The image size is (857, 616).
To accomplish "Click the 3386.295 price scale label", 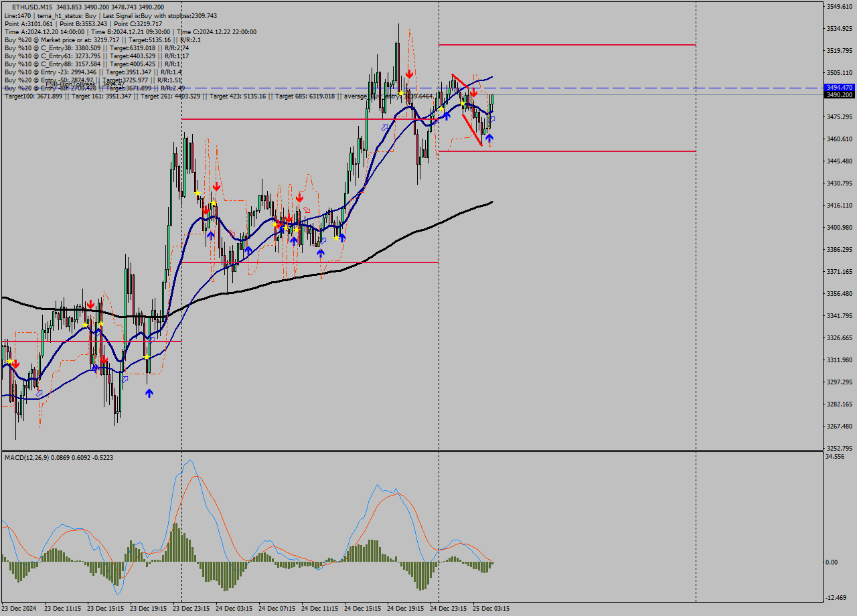I will [839, 250].
